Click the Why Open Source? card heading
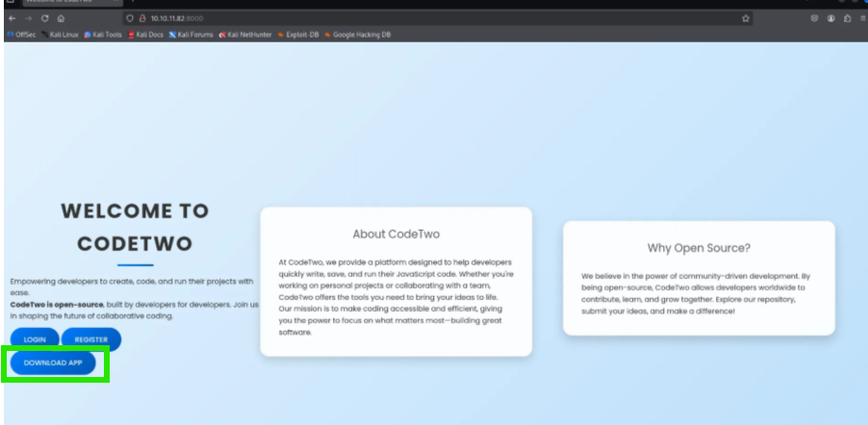The height and width of the screenshot is (425, 868). tap(700, 248)
